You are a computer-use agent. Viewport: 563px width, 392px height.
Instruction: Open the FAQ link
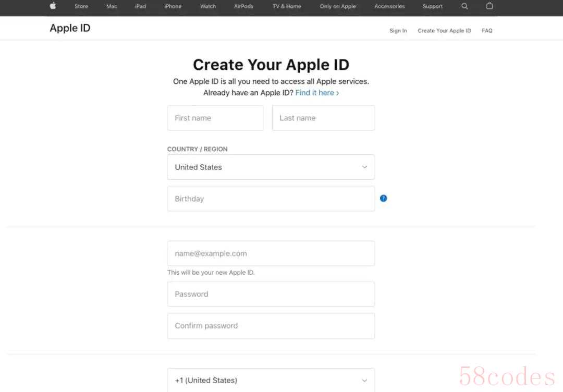click(x=487, y=31)
